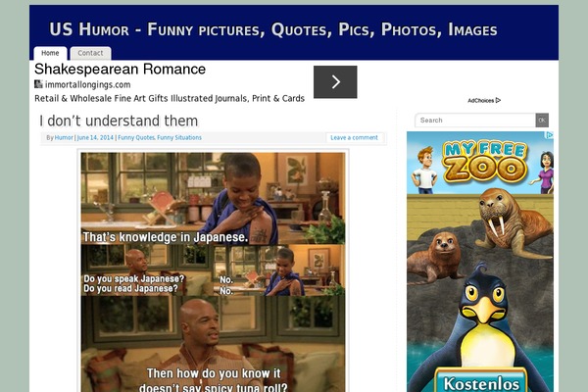588x392 pixels.
Task: Visit the immortallongings.com ad link
Action: (x=88, y=85)
